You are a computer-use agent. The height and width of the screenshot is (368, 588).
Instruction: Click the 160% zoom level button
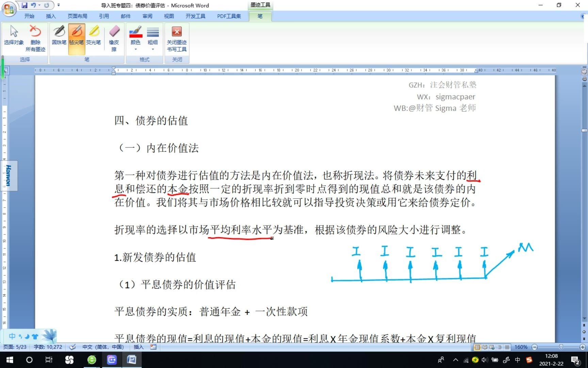pyautogui.click(x=521, y=347)
